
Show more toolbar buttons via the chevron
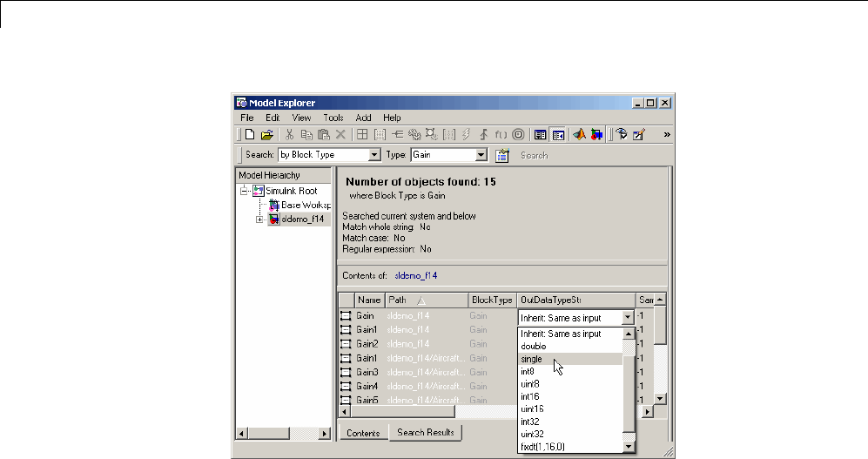point(667,134)
